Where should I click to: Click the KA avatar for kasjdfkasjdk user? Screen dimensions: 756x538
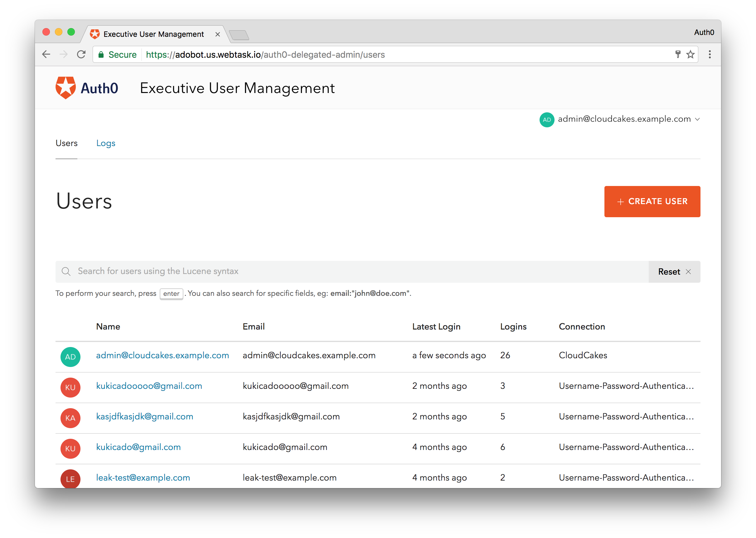pyautogui.click(x=70, y=418)
